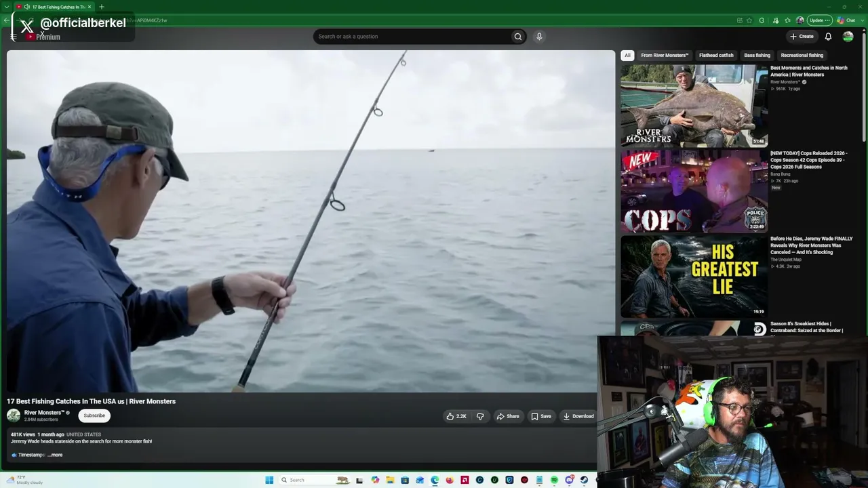Open Steam from the taskbar
This screenshot has height=488, width=868.
(x=584, y=480)
